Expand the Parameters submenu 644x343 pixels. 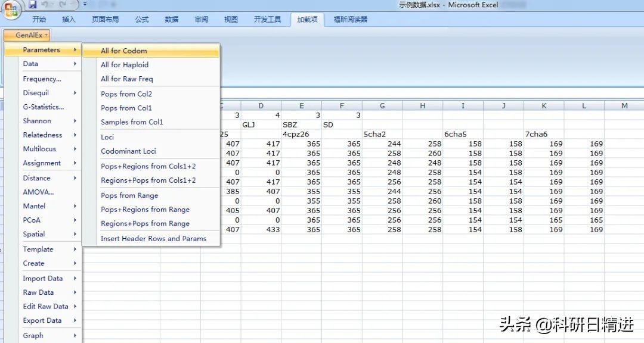click(43, 49)
